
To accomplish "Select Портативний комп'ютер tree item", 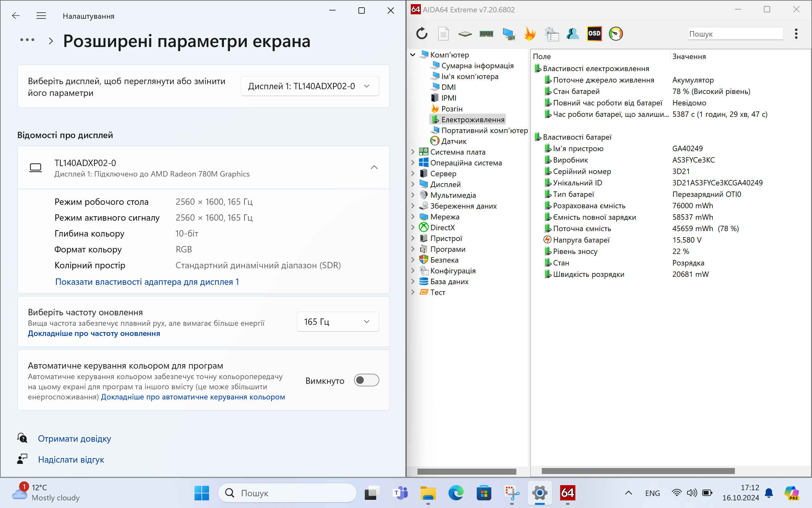I will pyautogui.click(x=484, y=130).
